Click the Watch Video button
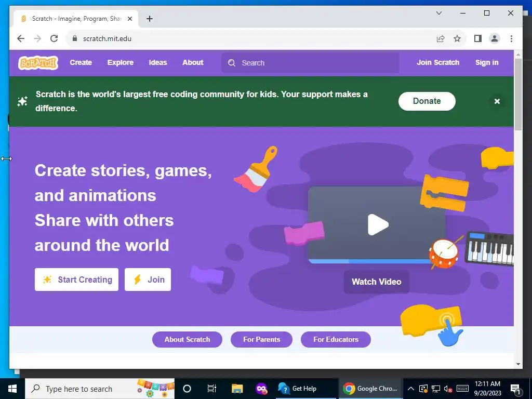The height and width of the screenshot is (399, 532). (x=376, y=282)
